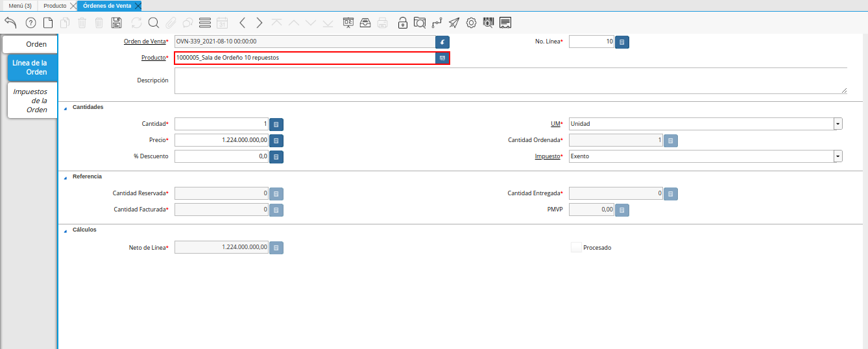
Task: Click the paper plane request icon
Action: click(x=454, y=23)
